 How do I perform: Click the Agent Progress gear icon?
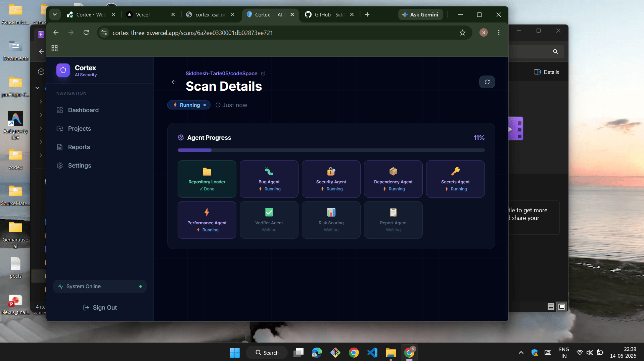tap(181, 137)
